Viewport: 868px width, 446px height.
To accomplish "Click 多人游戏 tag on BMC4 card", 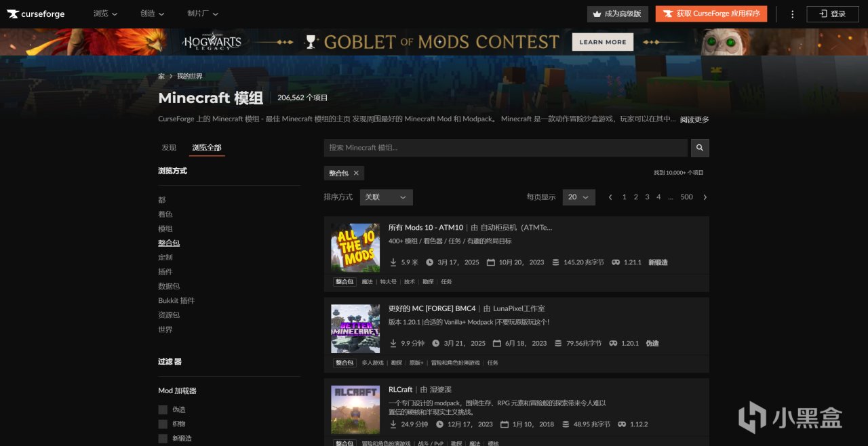I will pyautogui.click(x=372, y=363).
